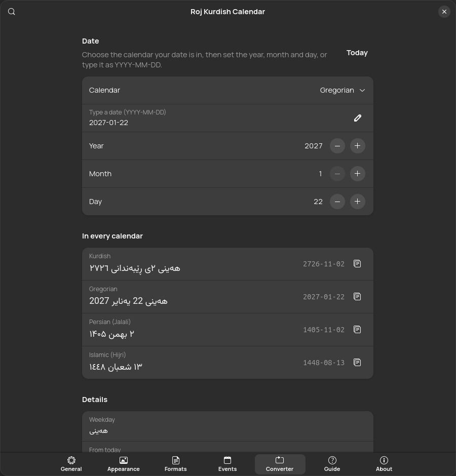This screenshot has width=456, height=476.
Task: Close the Roj Kurdish Calendar window
Action: 444,12
